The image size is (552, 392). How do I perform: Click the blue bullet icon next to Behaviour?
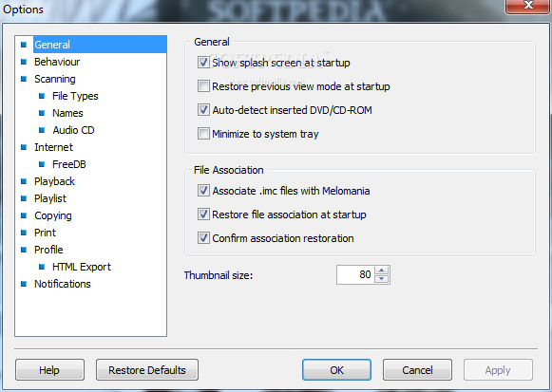point(24,62)
